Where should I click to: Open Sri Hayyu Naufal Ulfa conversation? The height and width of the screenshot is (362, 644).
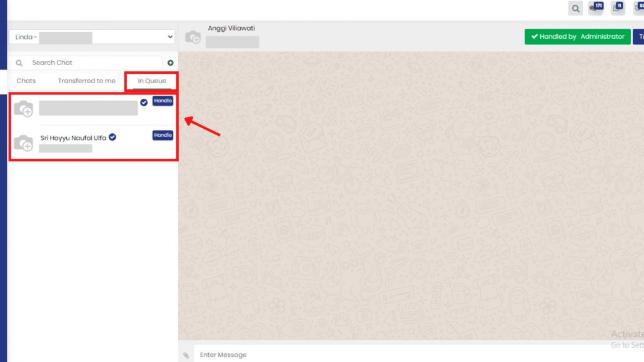tap(93, 143)
